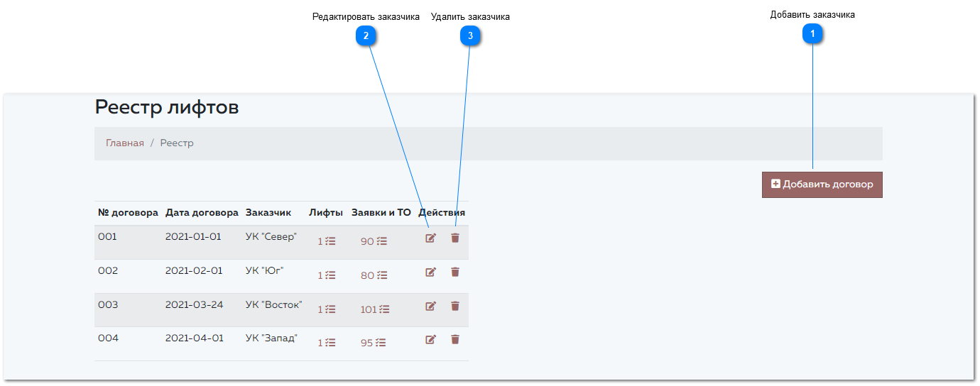The image size is (980, 386).
Task: Click the date 2021-01-01 cell
Action: (x=193, y=237)
